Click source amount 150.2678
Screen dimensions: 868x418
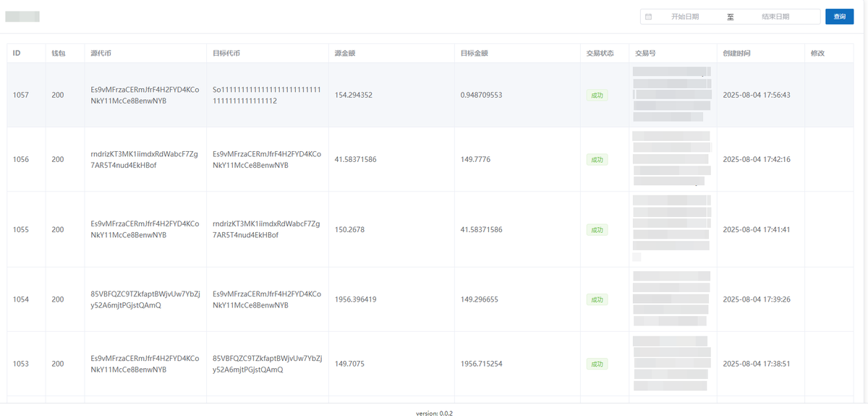coord(350,229)
